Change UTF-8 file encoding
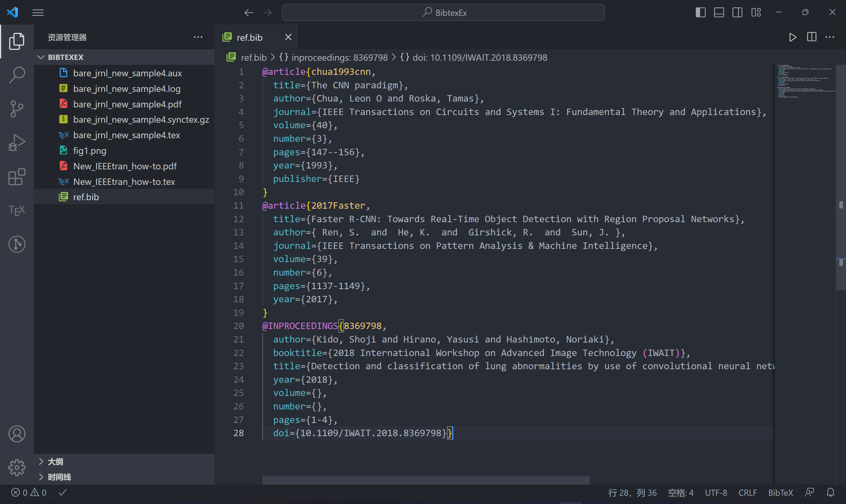The image size is (846, 504). point(716,493)
